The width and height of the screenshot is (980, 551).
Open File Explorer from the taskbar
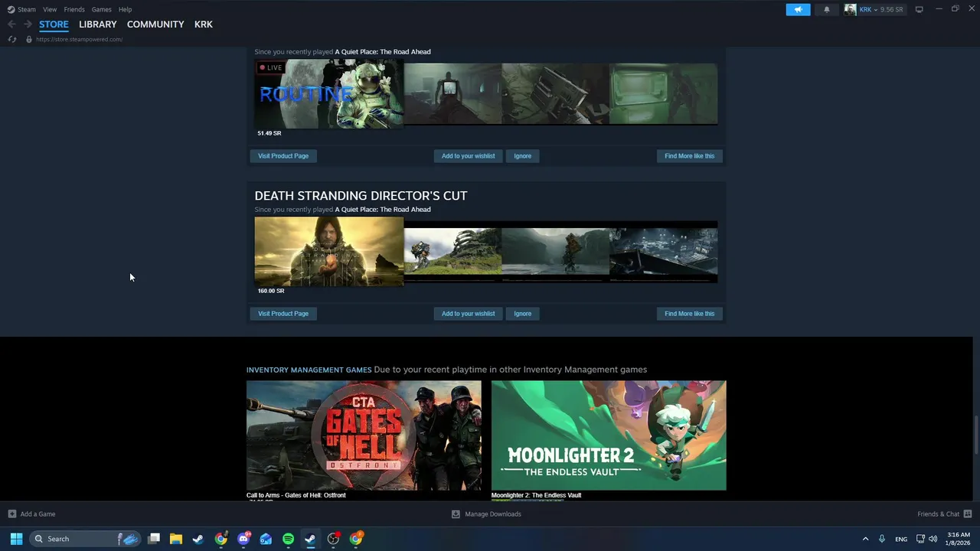[176, 539]
